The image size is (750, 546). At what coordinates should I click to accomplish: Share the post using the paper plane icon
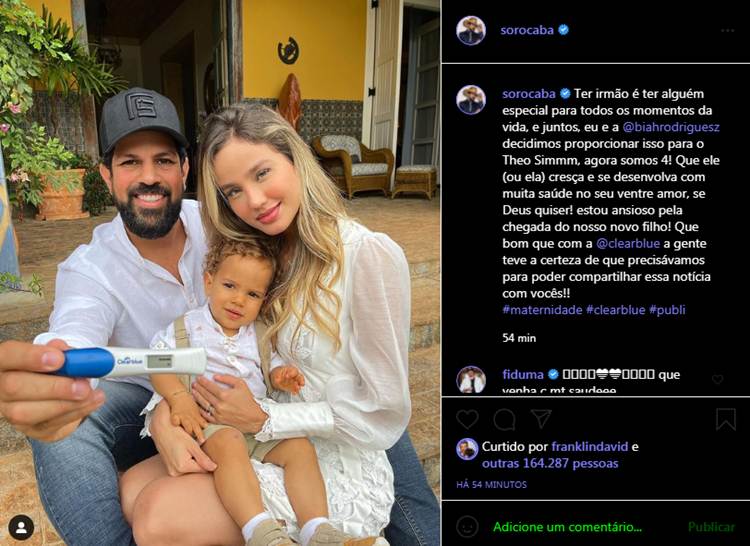pyautogui.click(x=541, y=419)
